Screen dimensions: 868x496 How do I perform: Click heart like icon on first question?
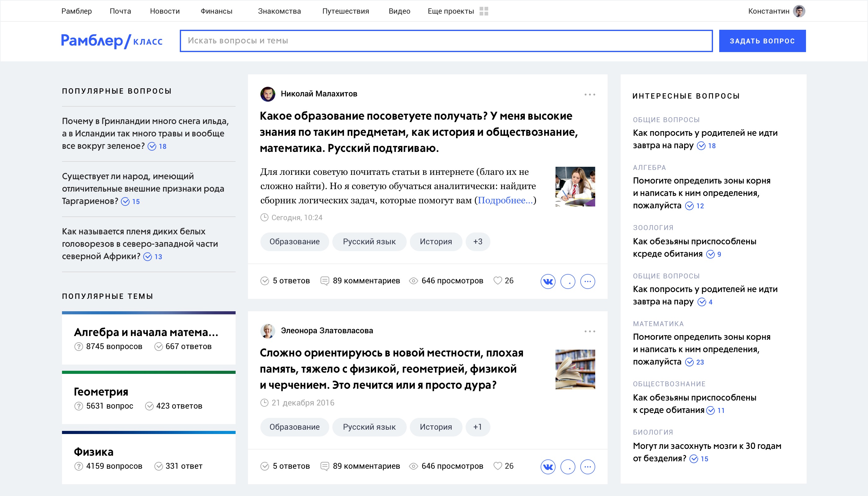(x=498, y=281)
